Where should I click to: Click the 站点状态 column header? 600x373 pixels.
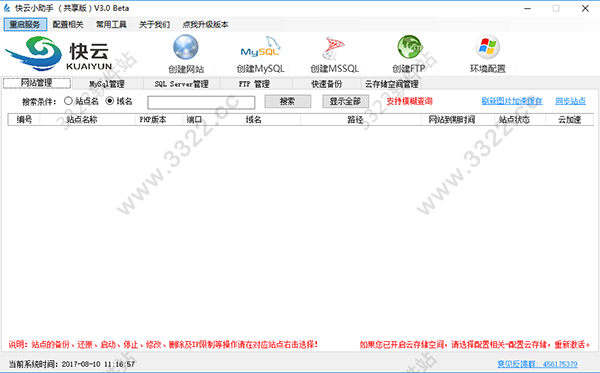point(520,119)
